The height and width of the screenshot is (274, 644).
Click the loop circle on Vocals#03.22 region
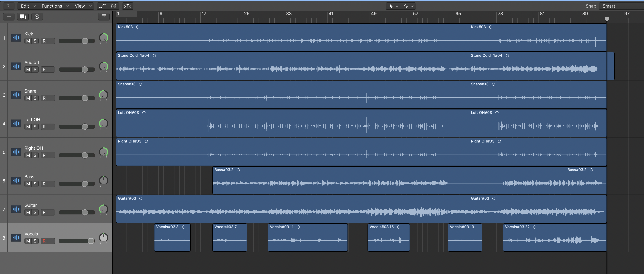(x=535, y=227)
